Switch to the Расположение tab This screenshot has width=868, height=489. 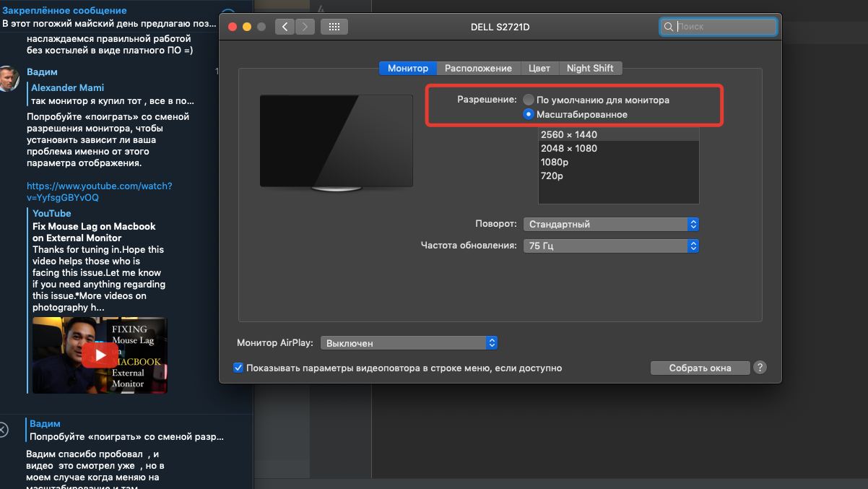478,68
